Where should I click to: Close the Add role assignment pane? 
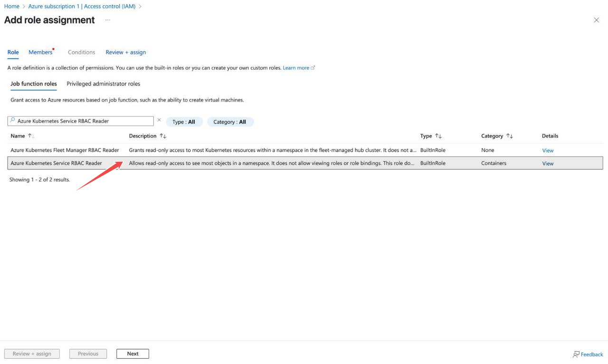596,20
